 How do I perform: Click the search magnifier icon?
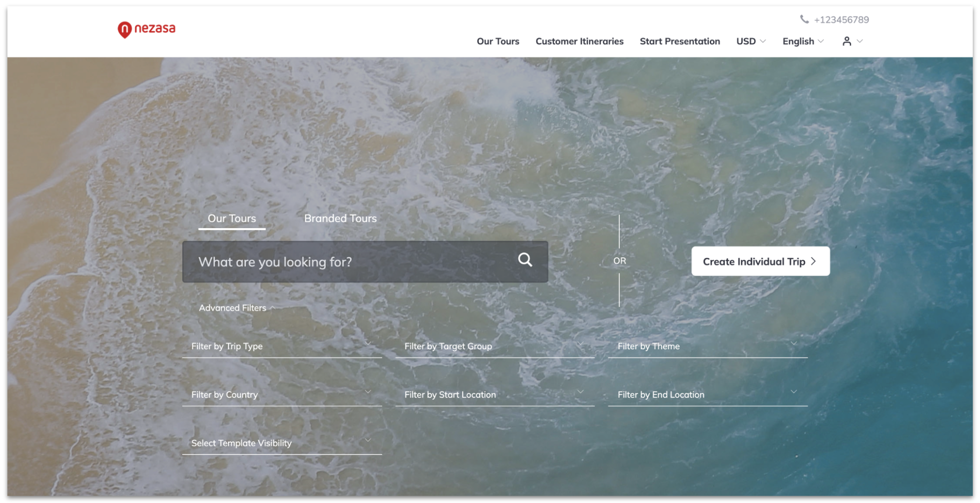click(525, 260)
